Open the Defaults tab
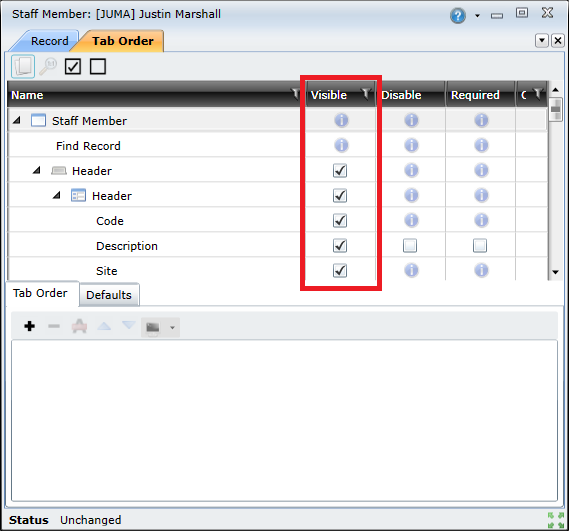The width and height of the screenshot is (569, 531). (x=109, y=295)
